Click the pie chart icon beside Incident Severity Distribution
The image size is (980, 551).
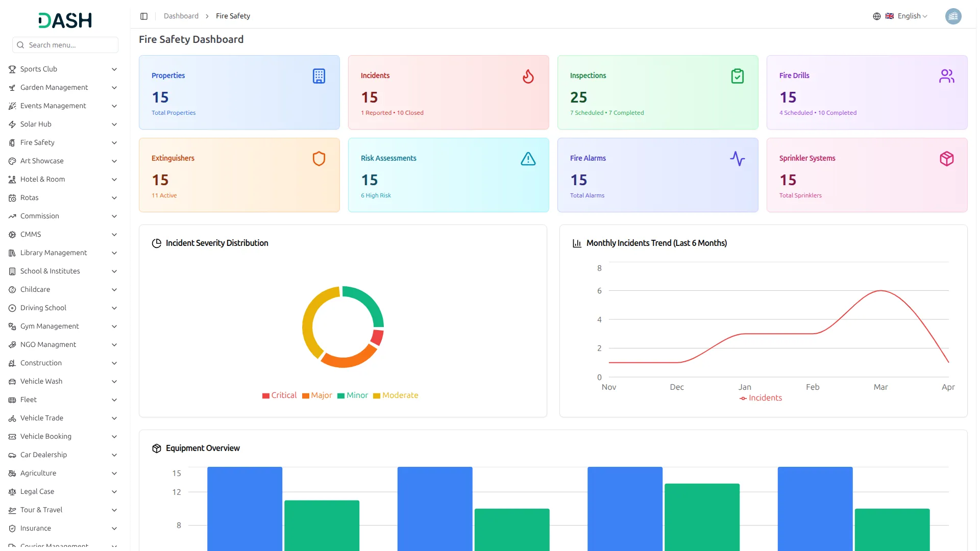[x=157, y=243]
